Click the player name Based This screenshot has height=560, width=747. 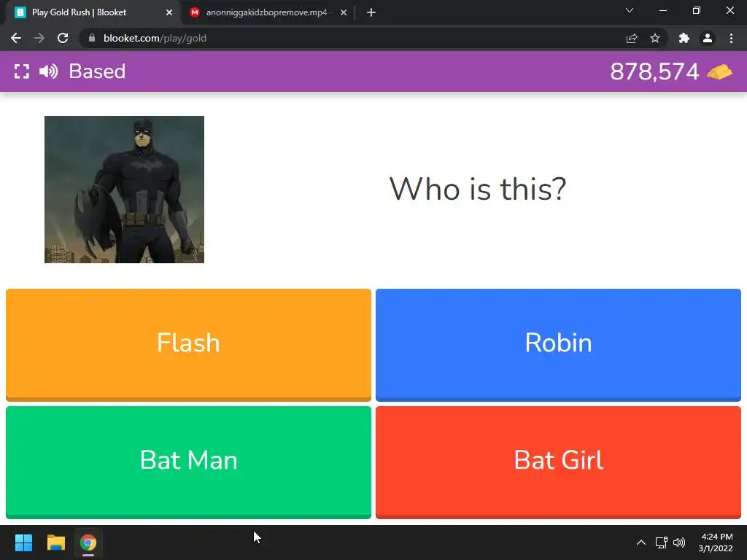(97, 71)
